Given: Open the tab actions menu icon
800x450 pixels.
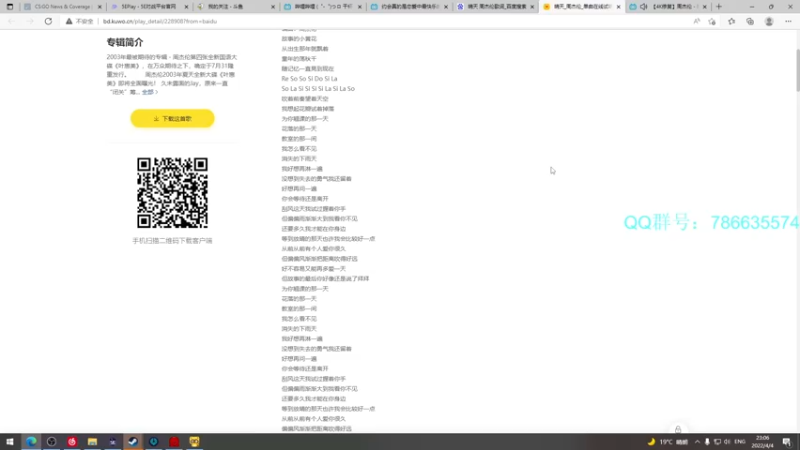Looking at the screenshot, I should coord(10,7).
